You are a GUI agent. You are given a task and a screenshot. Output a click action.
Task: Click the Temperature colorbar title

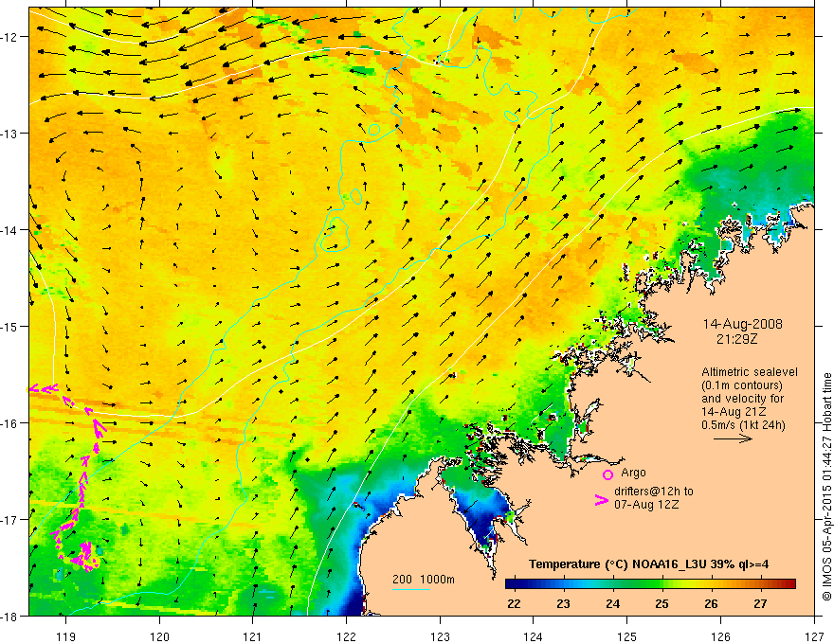click(x=648, y=563)
